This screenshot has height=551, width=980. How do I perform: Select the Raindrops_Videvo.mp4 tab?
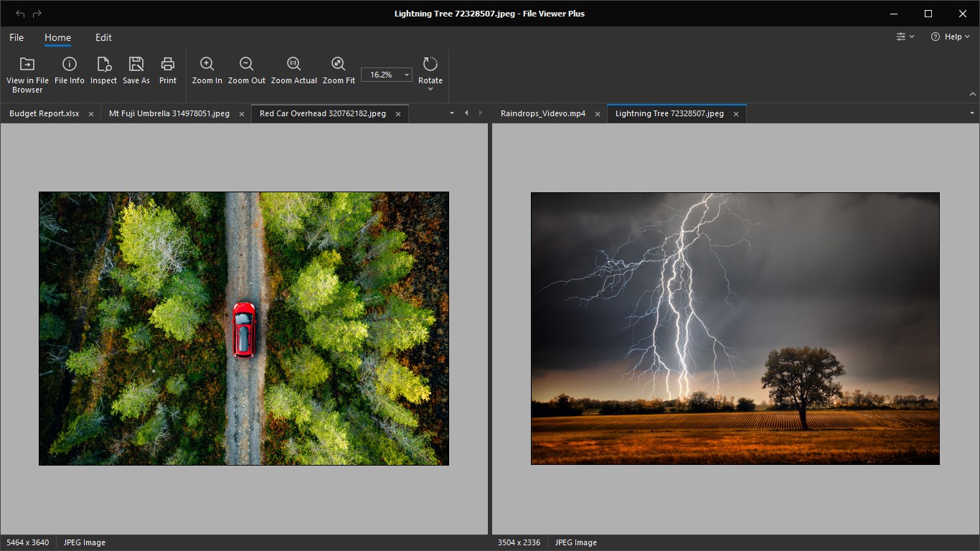pyautogui.click(x=542, y=113)
